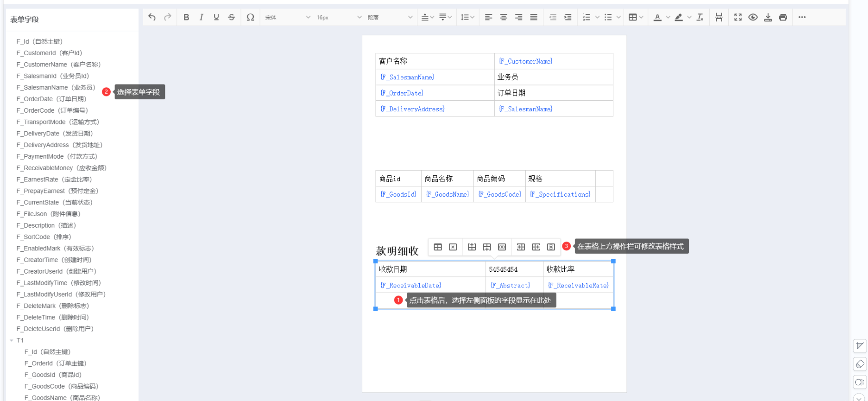
Task: Print the document
Action: coord(783,17)
